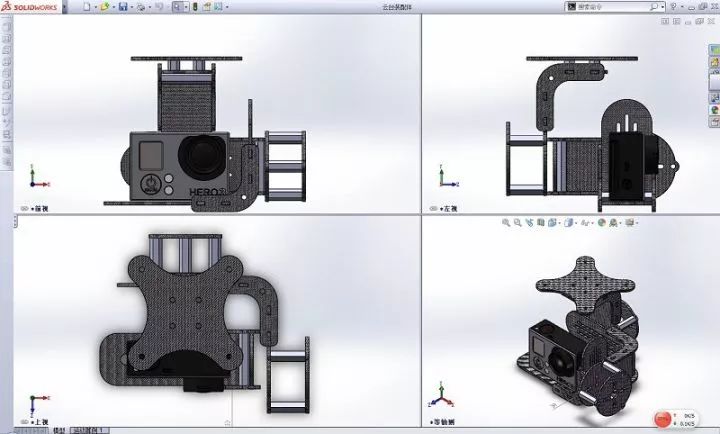Expand the Open file dropdown arrow
This screenshot has width=720, height=434.
113,7
